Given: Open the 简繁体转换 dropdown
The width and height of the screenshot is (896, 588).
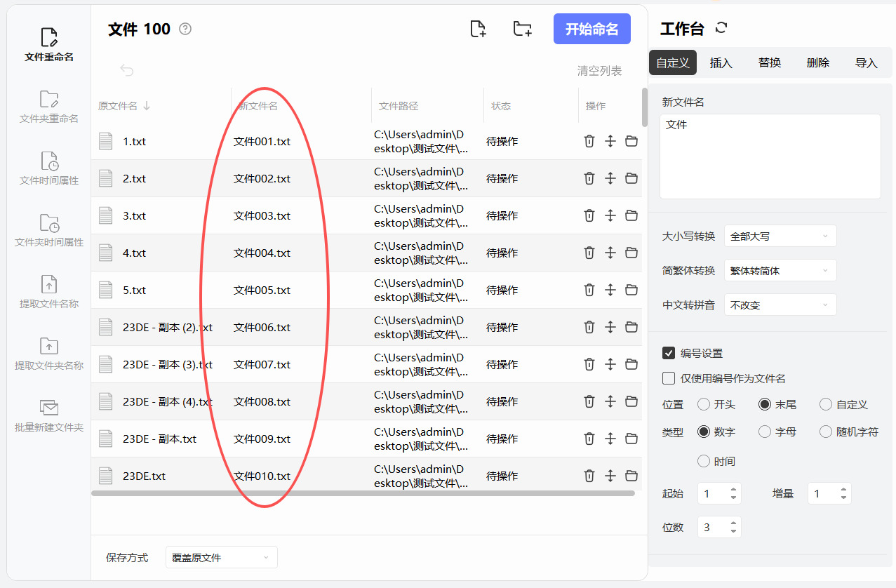Looking at the screenshot, I should (x=780, y=271).
